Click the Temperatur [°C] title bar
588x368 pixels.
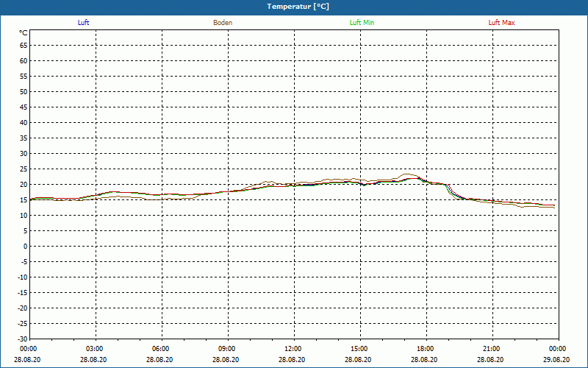click(x=294, y=7)
